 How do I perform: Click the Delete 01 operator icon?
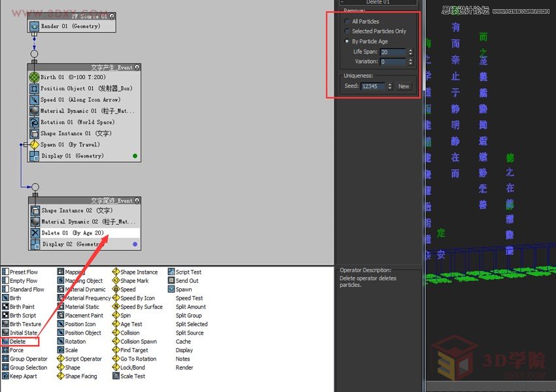click(35, 233)
